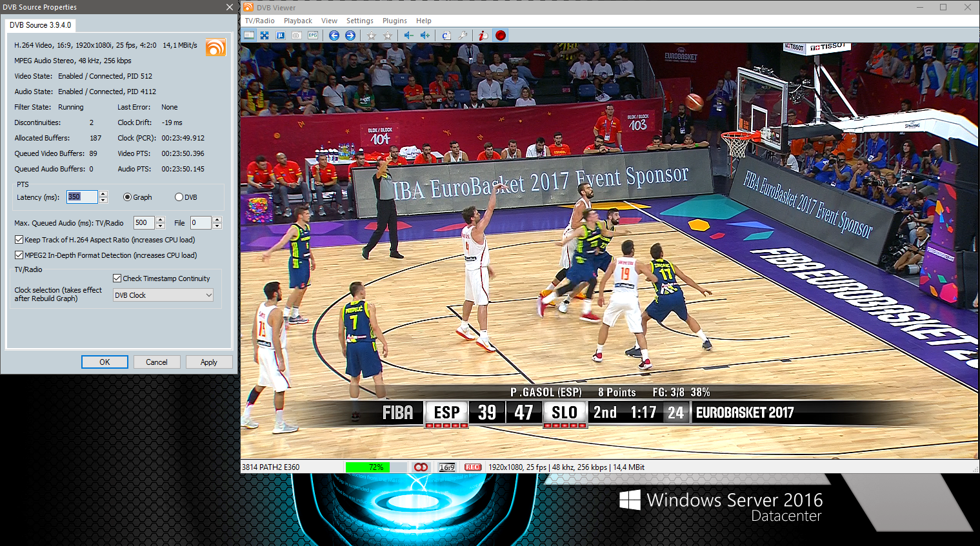Open the TV/Radio menu
The width and height of the screenshot is (980, 546).
(x=259, y=21)
